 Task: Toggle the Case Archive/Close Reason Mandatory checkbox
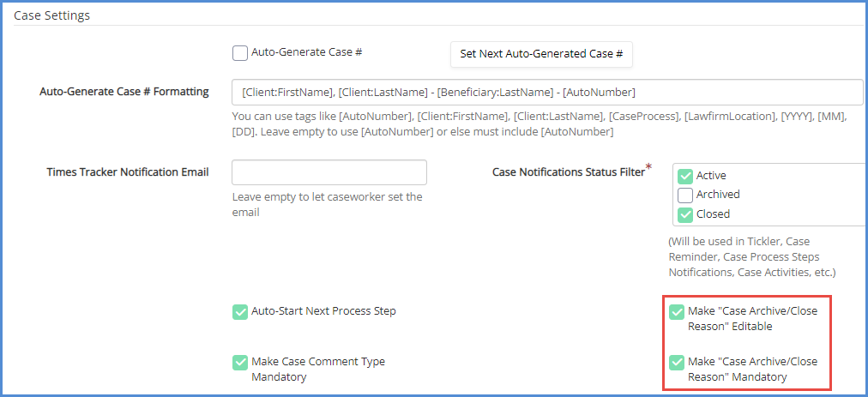[x=677, y=363]
